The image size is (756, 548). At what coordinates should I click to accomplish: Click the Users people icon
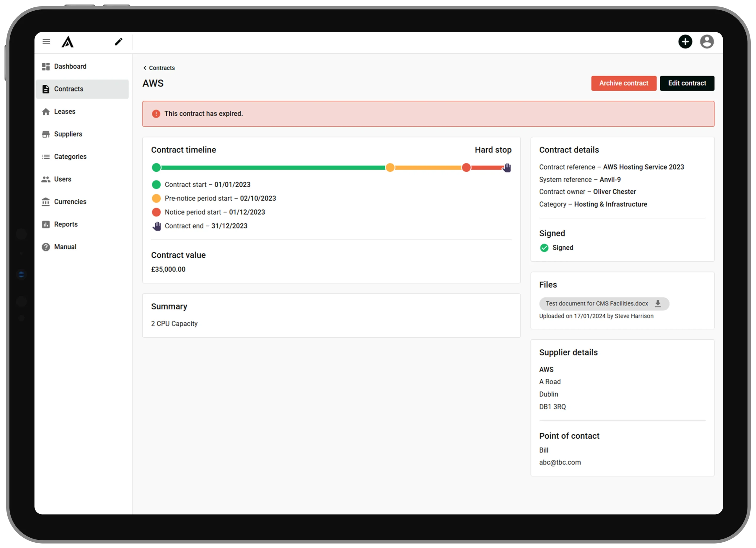46,179
